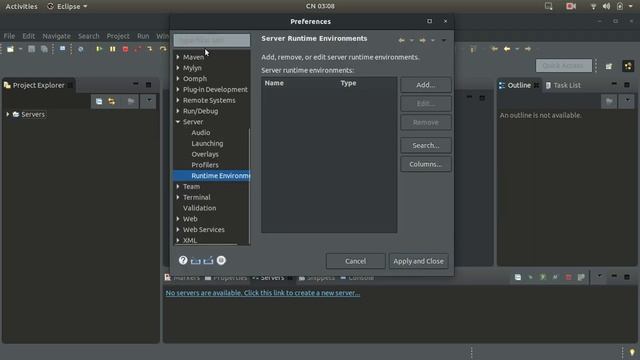Image resolution: width=640 pixels, height=360 pixels.
Task: Expand the Oomph preferences node
Action: coord(178,78)
